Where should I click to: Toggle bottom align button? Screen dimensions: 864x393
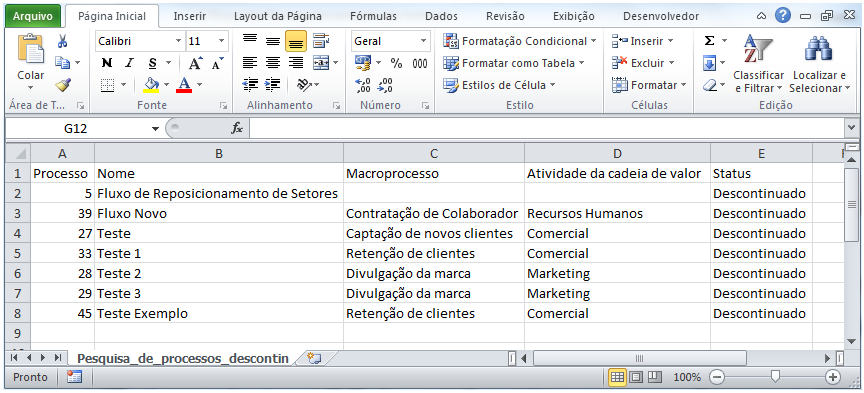(296, 41)
